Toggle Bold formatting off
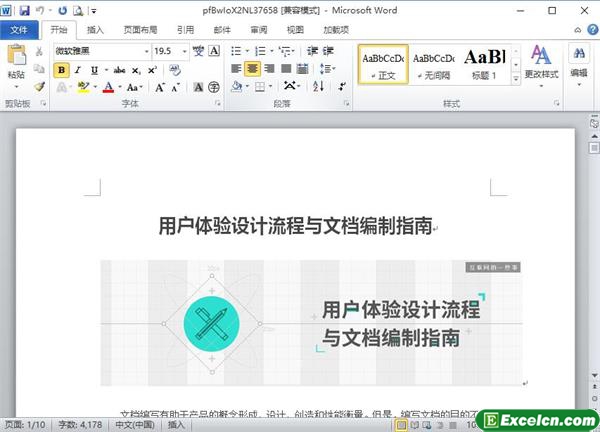 pos(62,70)
